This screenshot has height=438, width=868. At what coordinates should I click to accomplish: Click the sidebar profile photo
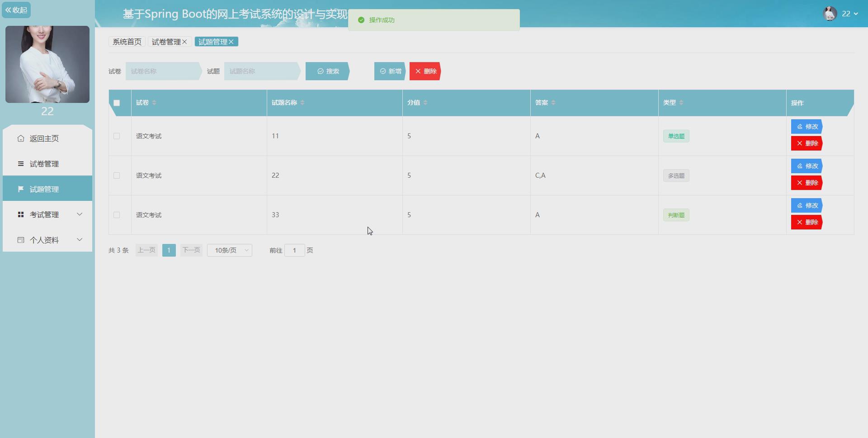pos(47,64)
